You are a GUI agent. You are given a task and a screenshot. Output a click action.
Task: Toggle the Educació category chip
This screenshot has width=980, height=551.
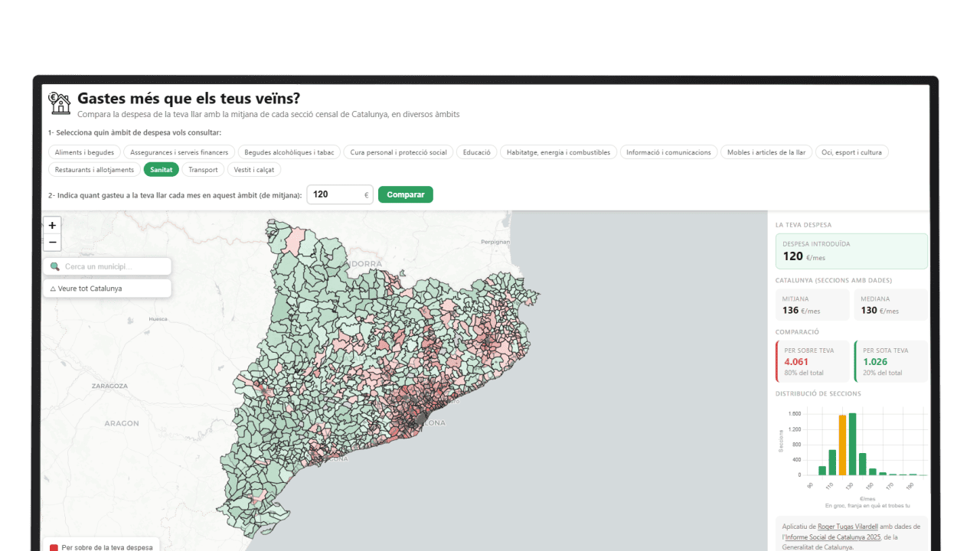pyautogui.click(x=476, y=152)
